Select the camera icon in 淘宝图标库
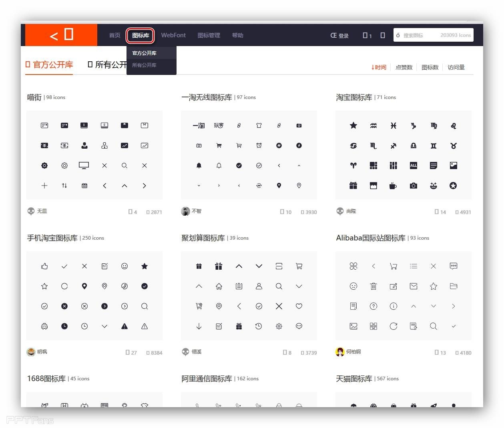Screen dimensions: 504x428 pyautogui.click(x=413, y=186)
